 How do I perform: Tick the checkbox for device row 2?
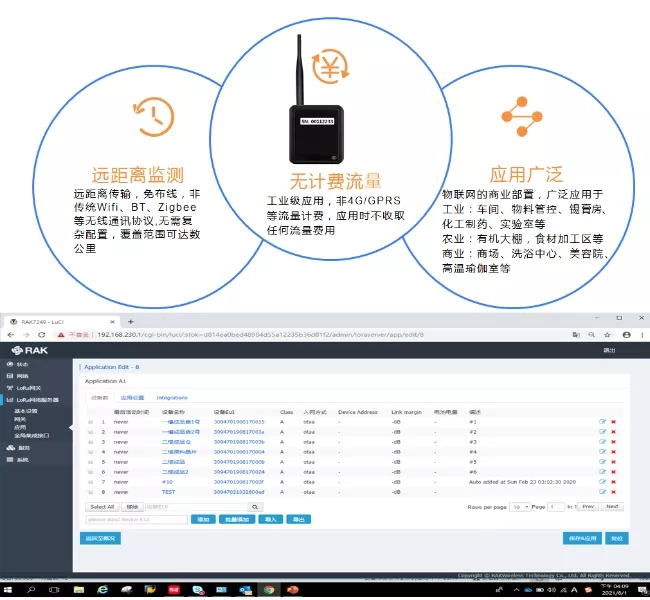tap(90, 432)
